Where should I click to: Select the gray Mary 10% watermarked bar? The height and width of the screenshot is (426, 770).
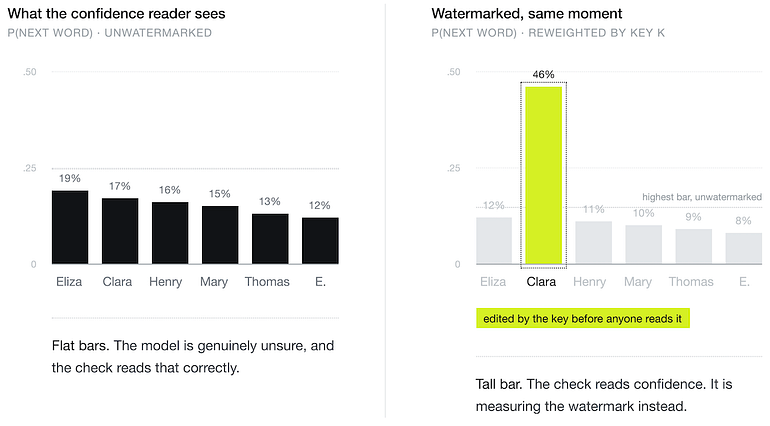[x=644, y=245]
